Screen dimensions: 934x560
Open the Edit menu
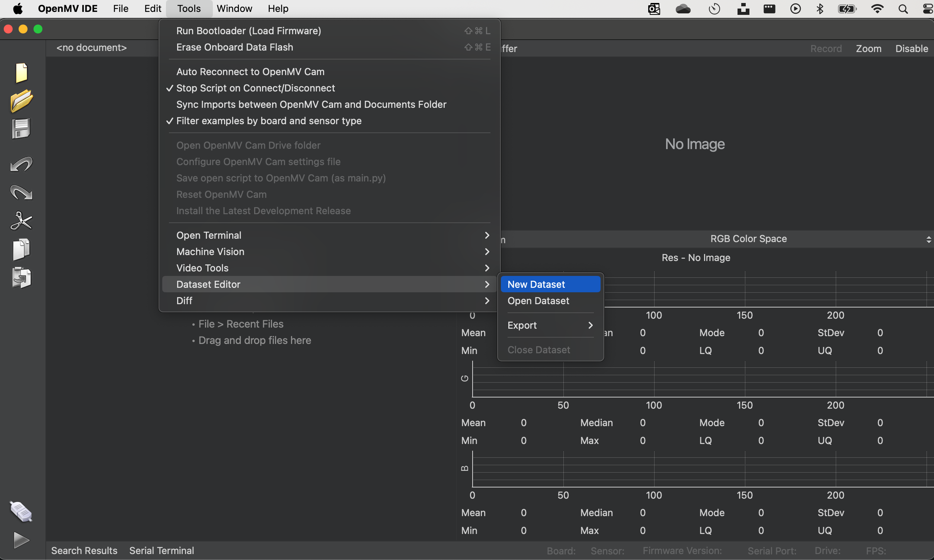pos(153,9)
